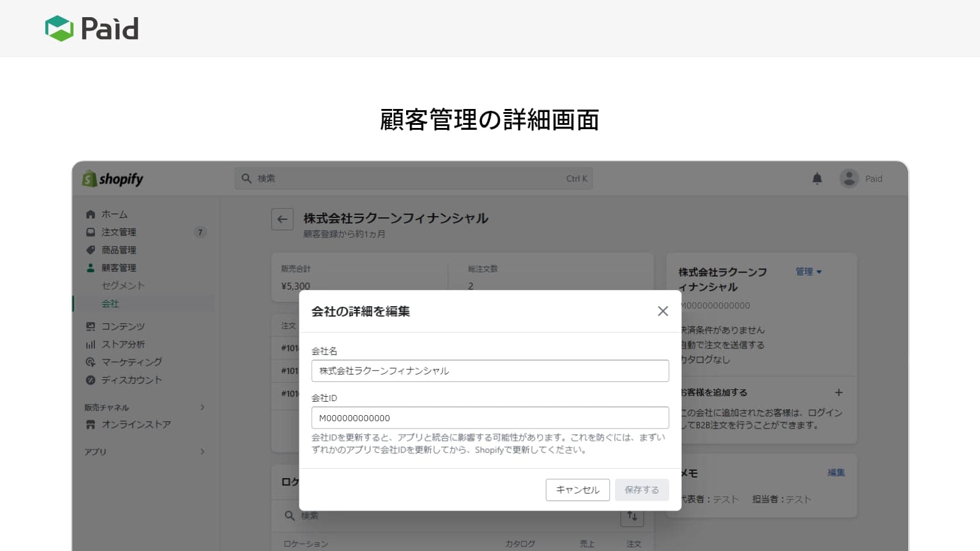980x551 pixels.
Task: Close the 会社の詳細を編集 dialog with X
Action: tap(663, 311)
